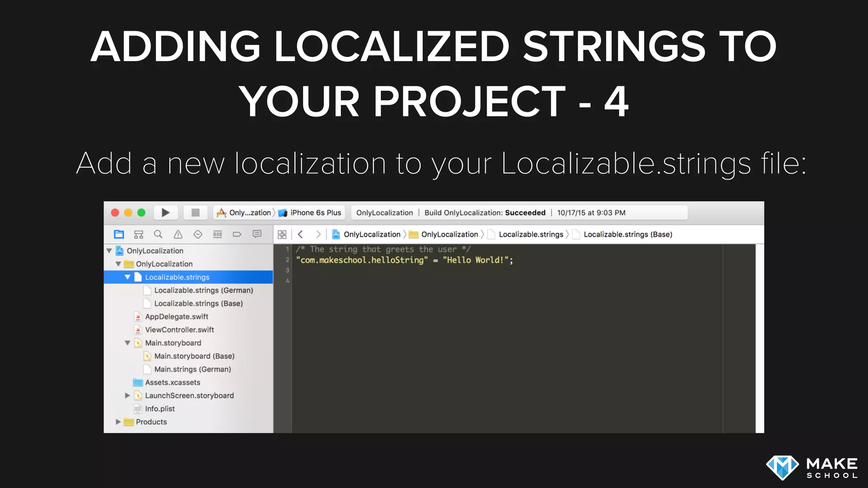Select Localizable.strings in file tree
The width and height of the screenshot is (868, 488).
189,277
